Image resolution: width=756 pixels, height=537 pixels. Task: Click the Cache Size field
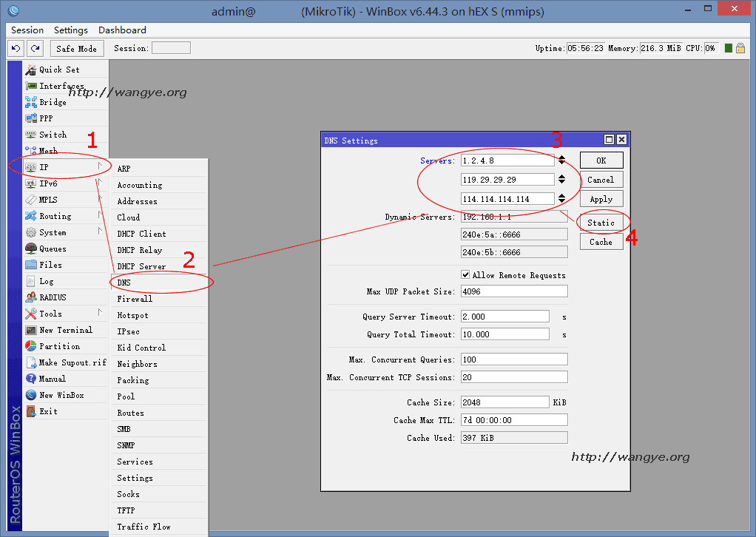coord(504,402)
